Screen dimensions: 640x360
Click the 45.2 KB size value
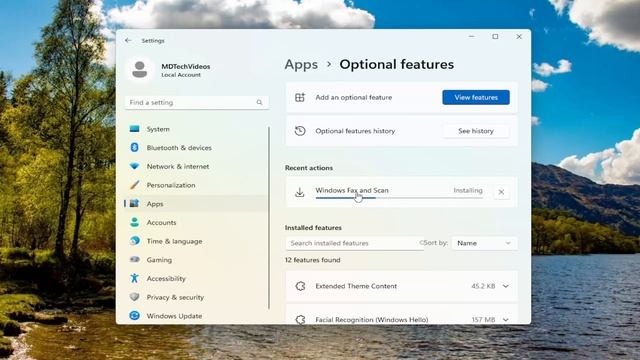(x=483, y=286)
